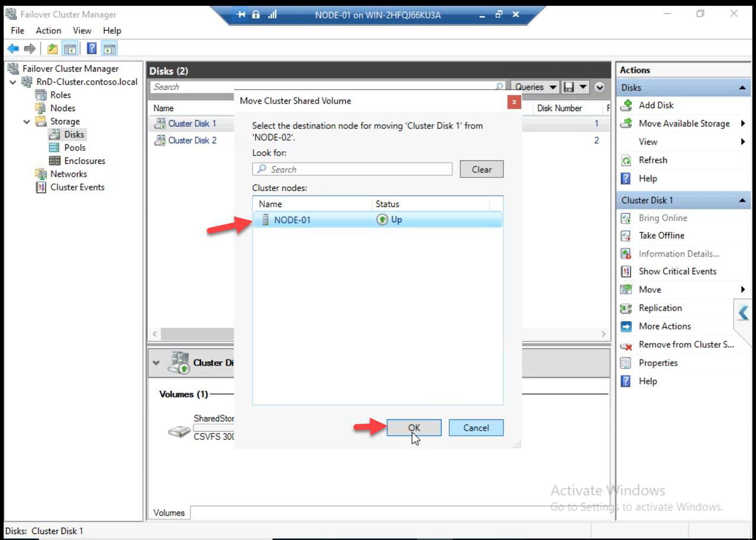The width and height of the screenshot is (756, 540).
Task: Select Disks under Storage in tree
Action: coord(74,135)
